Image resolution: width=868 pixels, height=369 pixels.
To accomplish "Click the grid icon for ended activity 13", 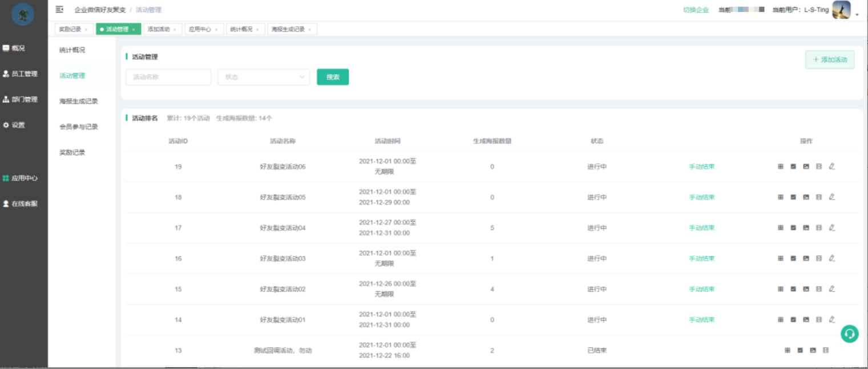I will pos(787,350).
